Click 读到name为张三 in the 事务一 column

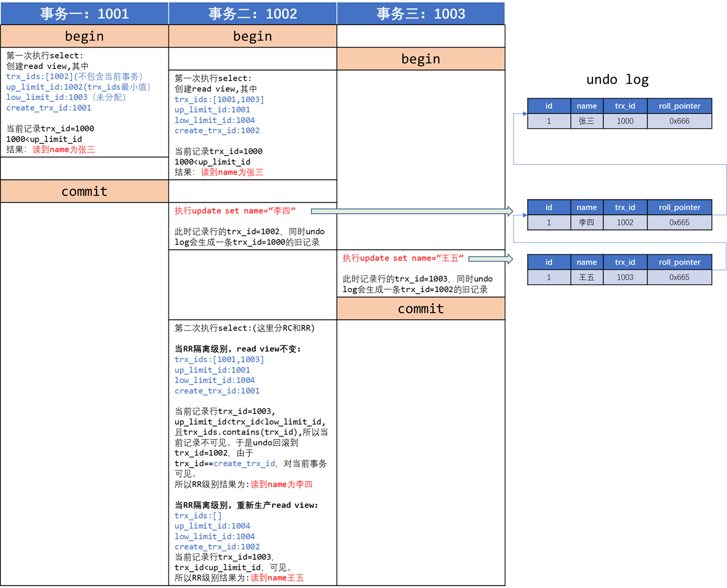pos(64,149)
